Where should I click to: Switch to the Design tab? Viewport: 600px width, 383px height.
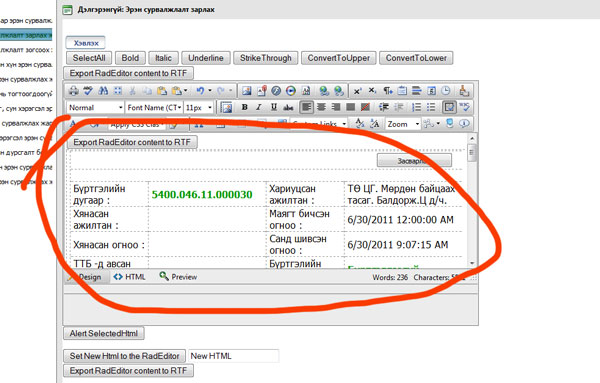click(87, 277)
